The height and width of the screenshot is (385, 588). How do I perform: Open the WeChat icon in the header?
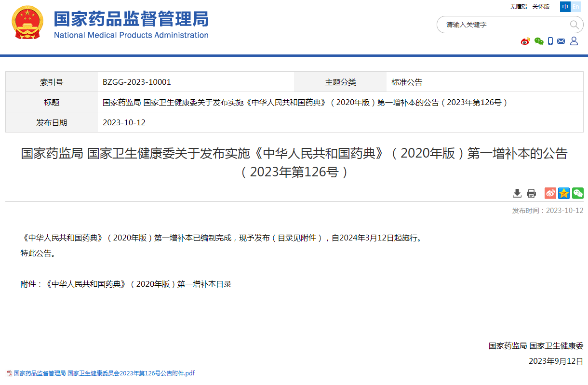[x=539, y=41]
